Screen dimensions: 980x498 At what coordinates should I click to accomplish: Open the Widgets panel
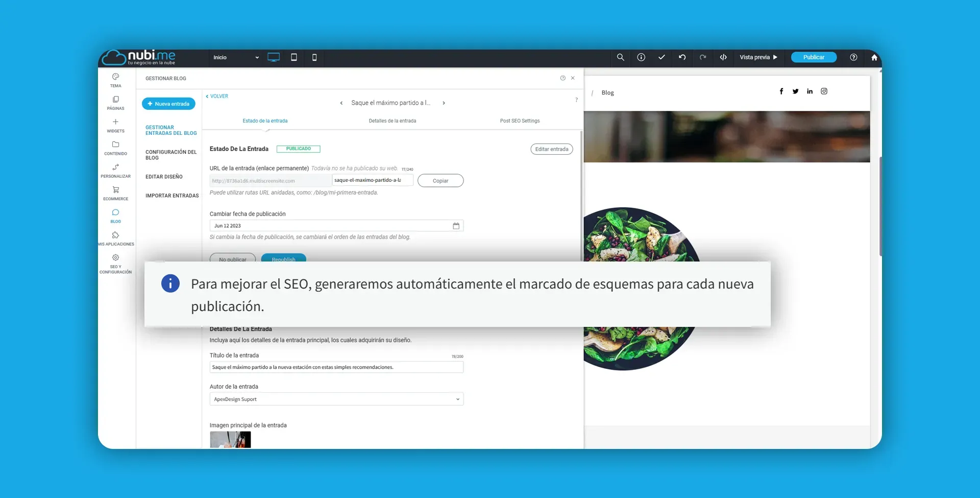pyautogui.click(x=116, y=126)
